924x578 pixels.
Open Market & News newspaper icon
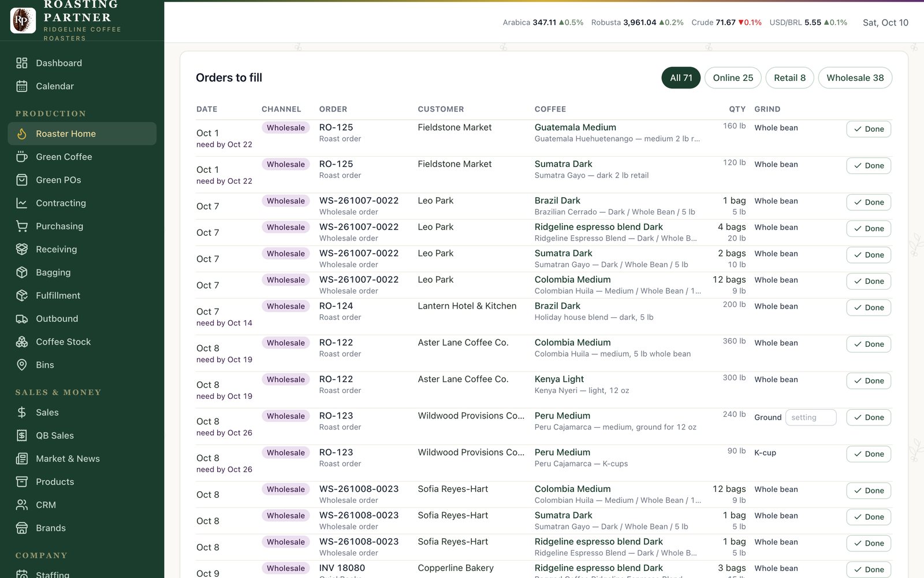[x=22, y=458]
